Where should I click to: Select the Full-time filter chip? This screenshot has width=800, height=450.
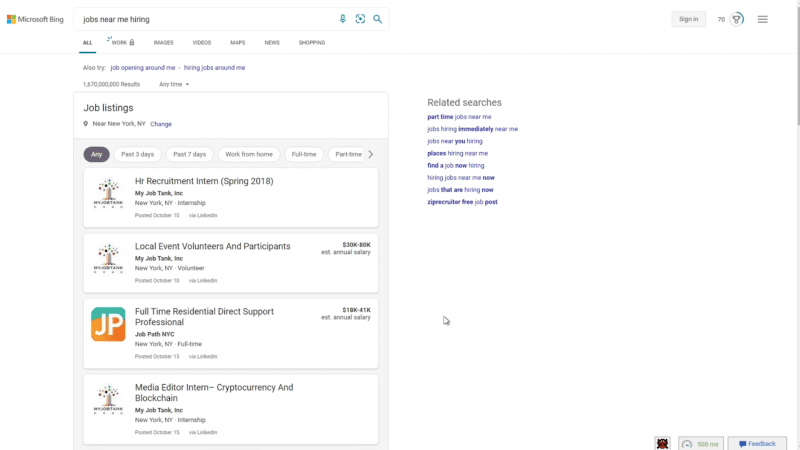tap(304, 154)
